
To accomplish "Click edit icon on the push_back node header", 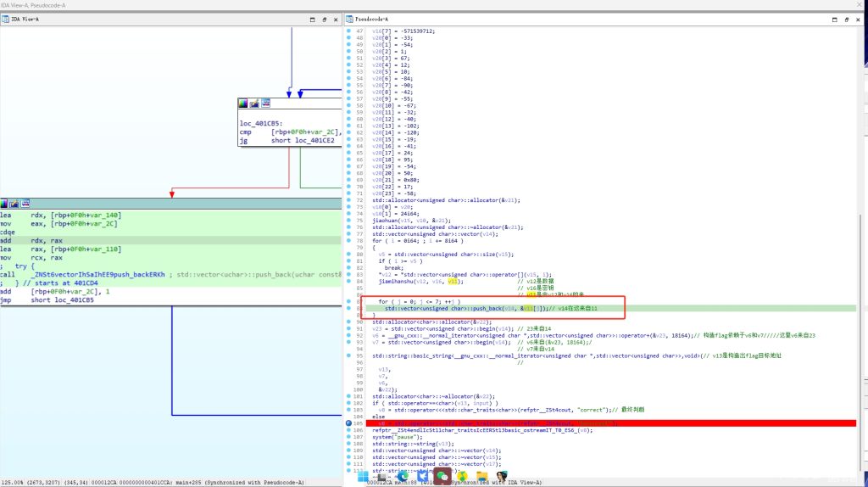I will coord(14,204).
